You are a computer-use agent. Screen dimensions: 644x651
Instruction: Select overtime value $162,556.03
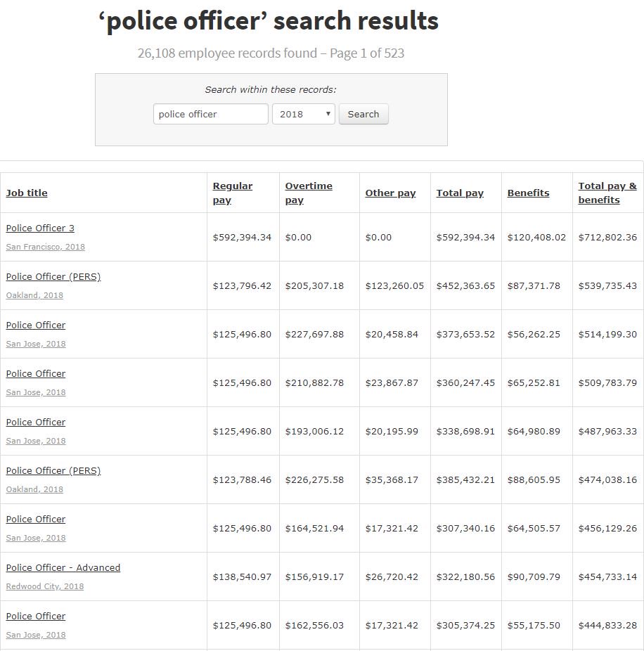coord(314,625)
